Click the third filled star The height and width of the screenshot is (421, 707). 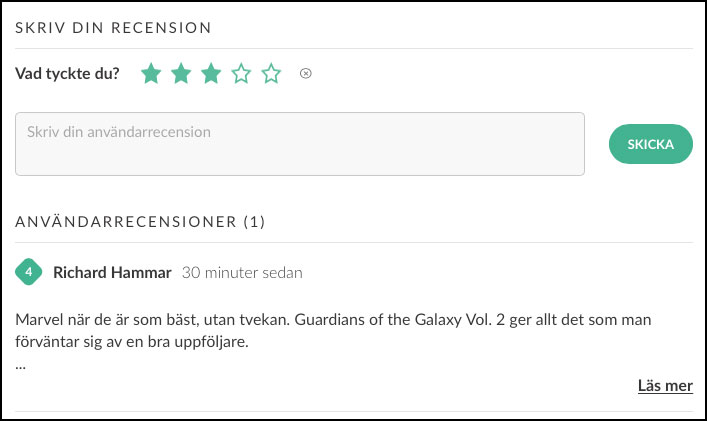click(211, 74)
